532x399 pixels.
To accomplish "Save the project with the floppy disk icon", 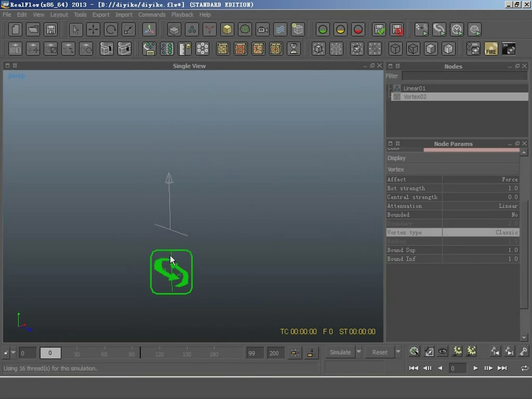I will 50,30.
